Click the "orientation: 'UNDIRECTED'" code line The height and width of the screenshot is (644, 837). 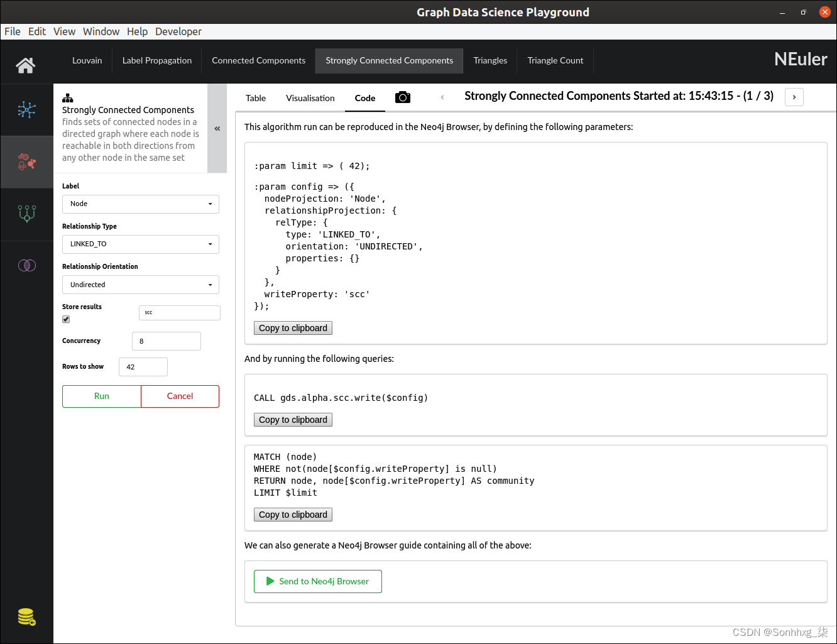(x=354, y=246)
